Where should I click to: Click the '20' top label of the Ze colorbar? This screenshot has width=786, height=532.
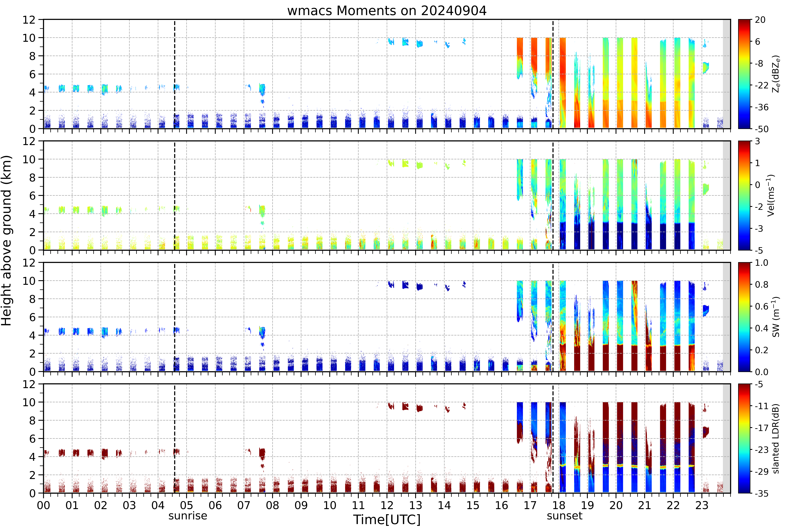pyautogui.click(x=760, y=20)
